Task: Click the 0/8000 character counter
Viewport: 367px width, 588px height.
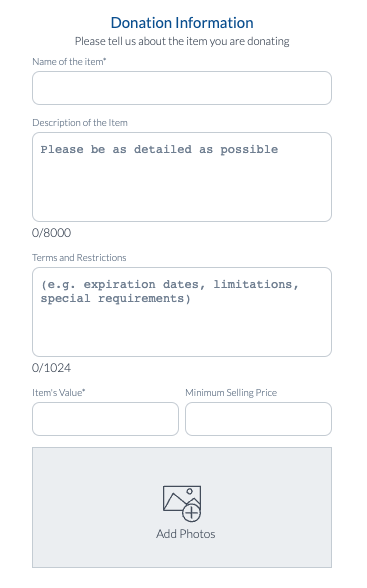Action: point(51,233)
